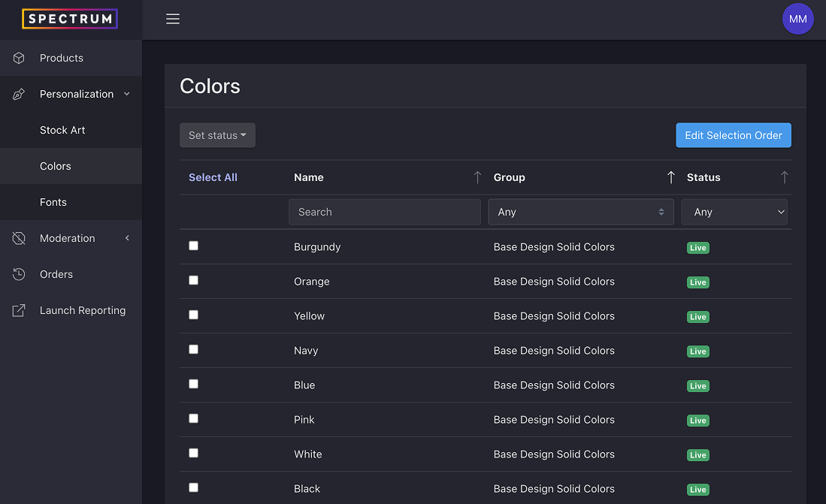Screen dimensions: 826x504
Task: Click the Navy color name
Action: pos(306,351)
